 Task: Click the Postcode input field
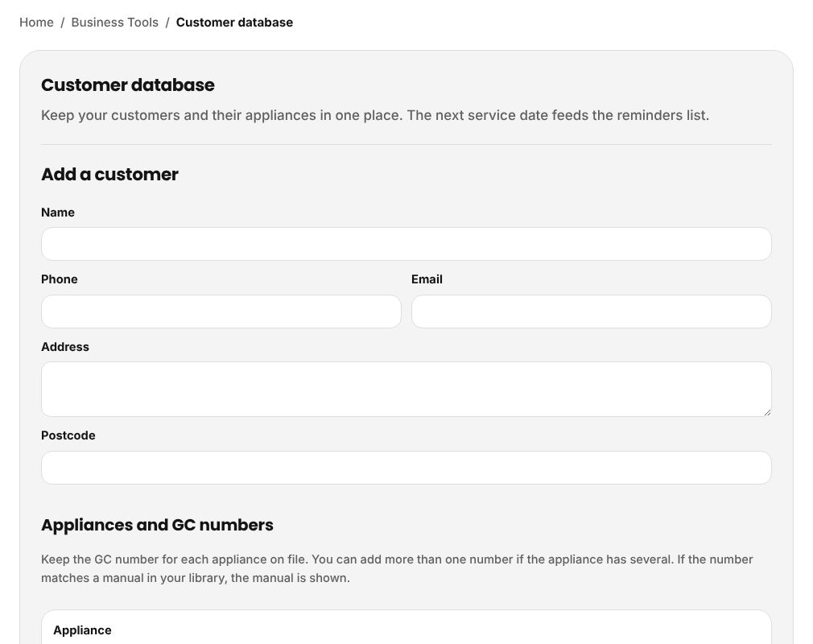406,467
